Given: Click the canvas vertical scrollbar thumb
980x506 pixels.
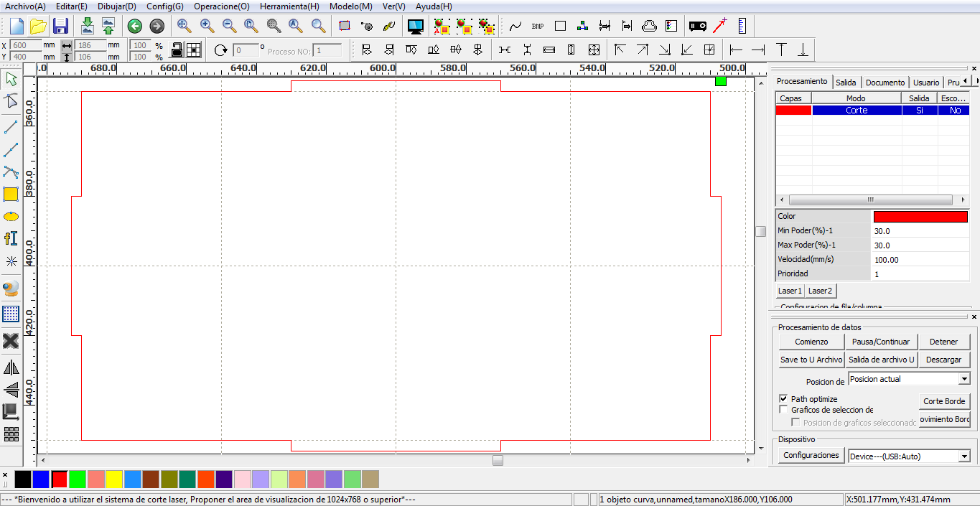Looking at the screenshot, I should coord(760,231).
